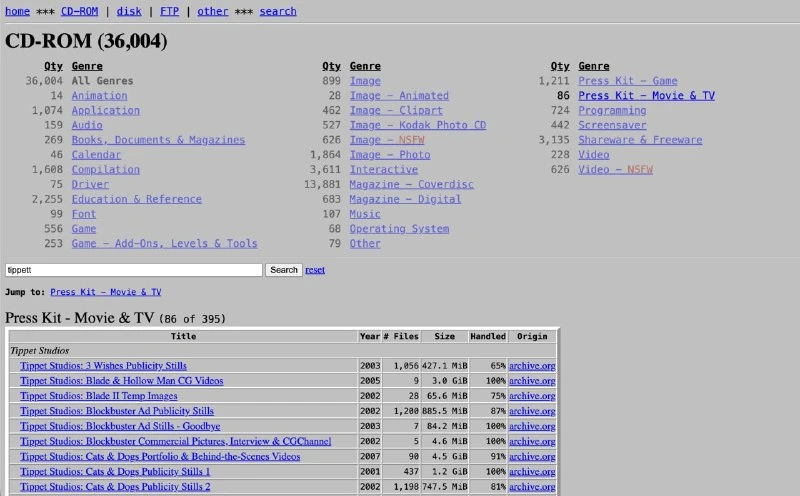
Task: Select the Music genre
Action: click(x=365, y=214)
